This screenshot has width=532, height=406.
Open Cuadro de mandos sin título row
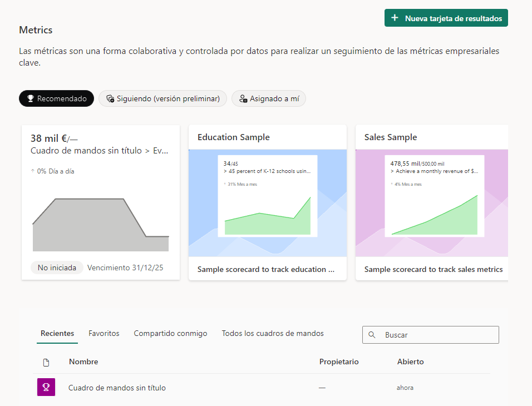(x=117, y=388)
